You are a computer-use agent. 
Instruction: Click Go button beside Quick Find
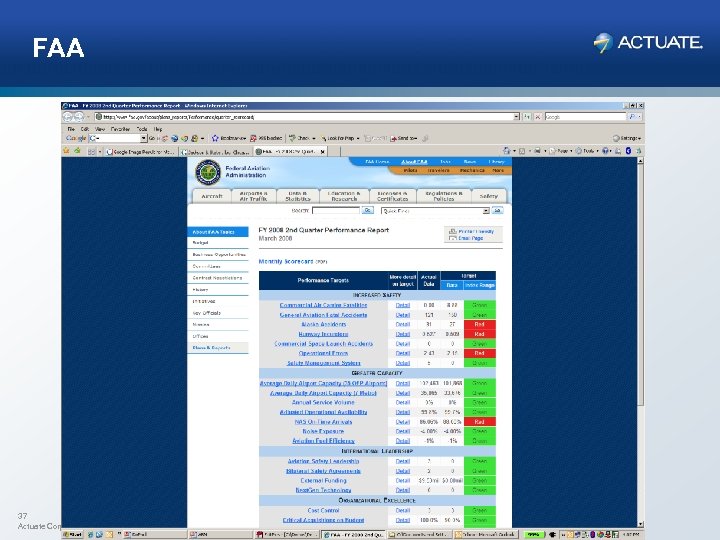(x=497, y=210)
